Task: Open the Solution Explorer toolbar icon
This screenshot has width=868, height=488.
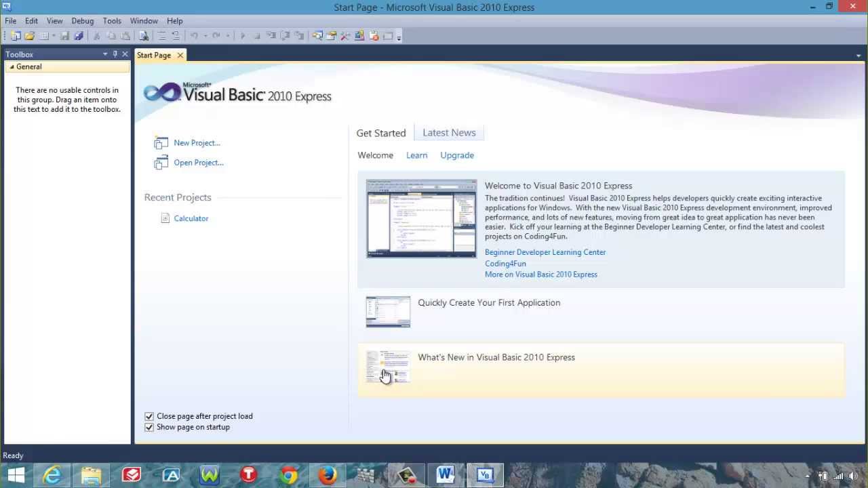Action: (317, 36)
